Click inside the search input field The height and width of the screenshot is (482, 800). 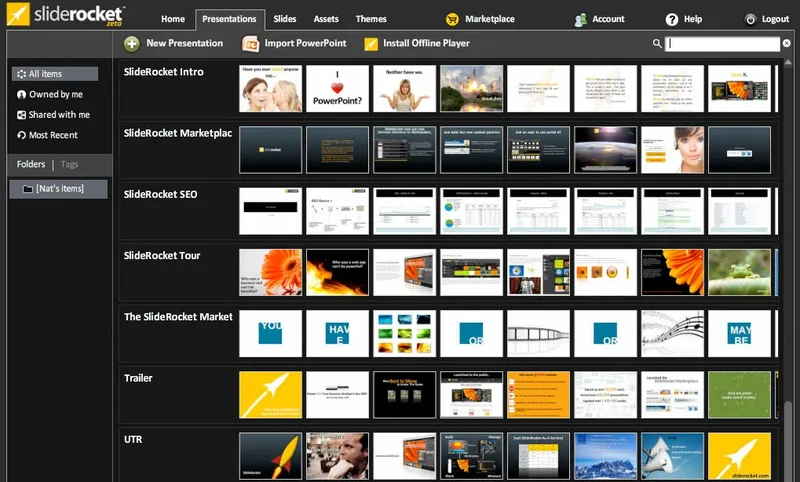pyautogui.click(x=722, y=44)
